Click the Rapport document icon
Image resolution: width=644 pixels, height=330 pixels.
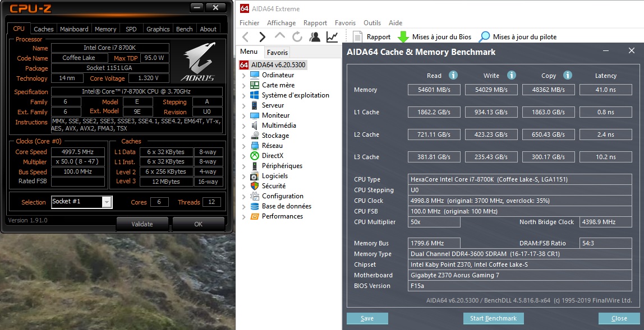click(x=357, y=37)
